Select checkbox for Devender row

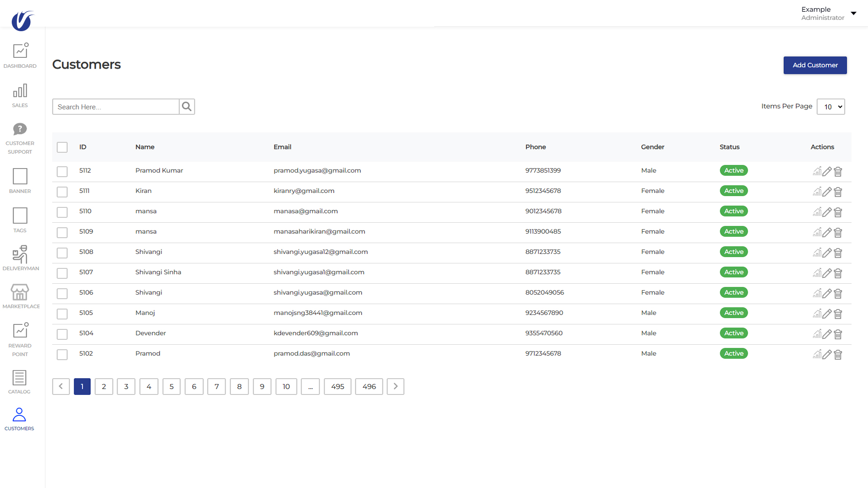click(62, 334)
